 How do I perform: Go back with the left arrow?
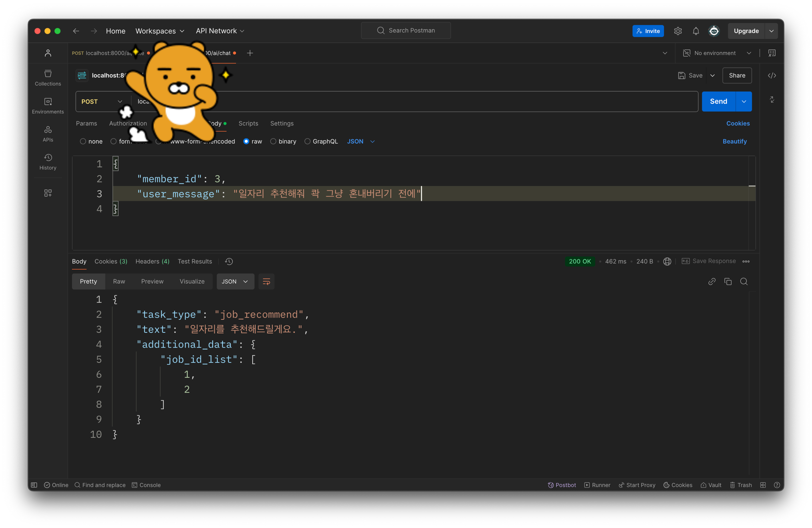[x=76, y=31]
